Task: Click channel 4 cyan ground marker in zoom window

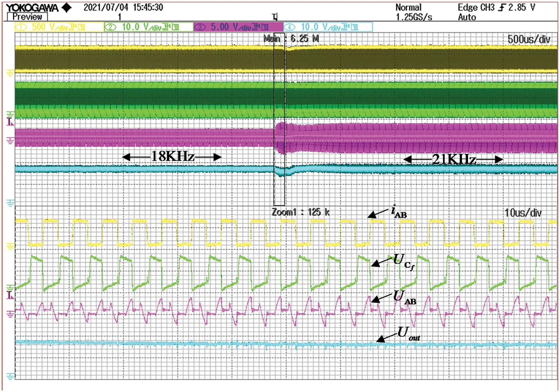Action: (10, 376)
